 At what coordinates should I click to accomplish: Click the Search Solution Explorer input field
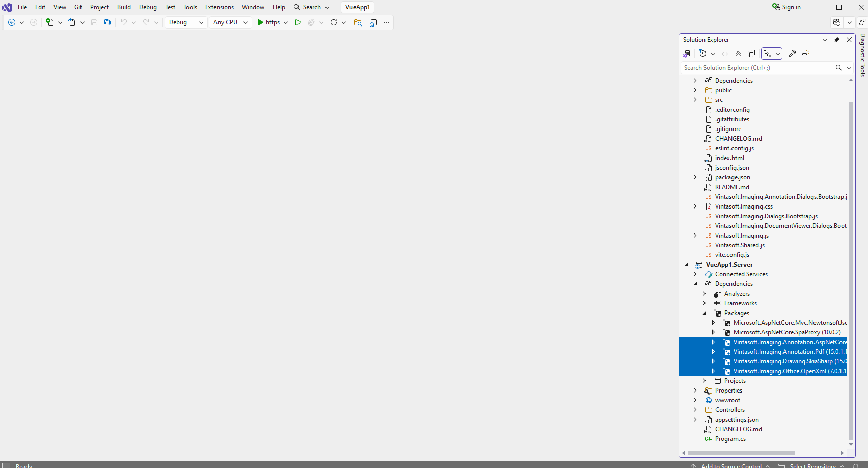point(757,68)
